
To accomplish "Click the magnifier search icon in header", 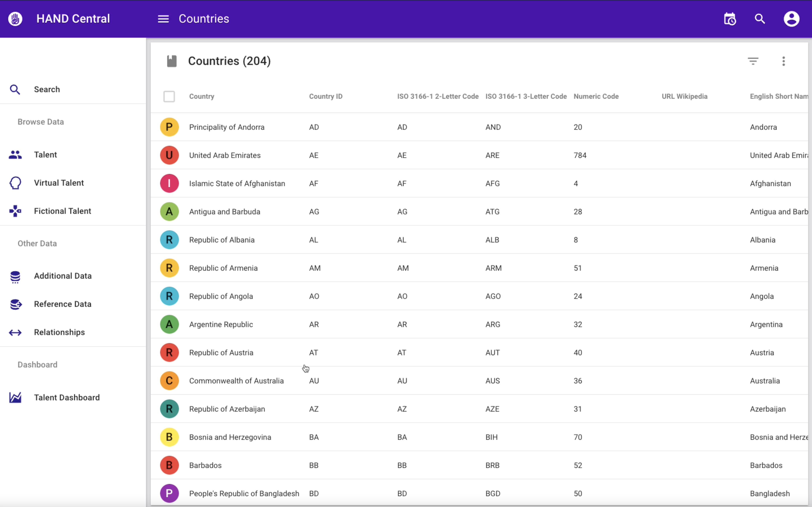I will [x=760, y=19].
